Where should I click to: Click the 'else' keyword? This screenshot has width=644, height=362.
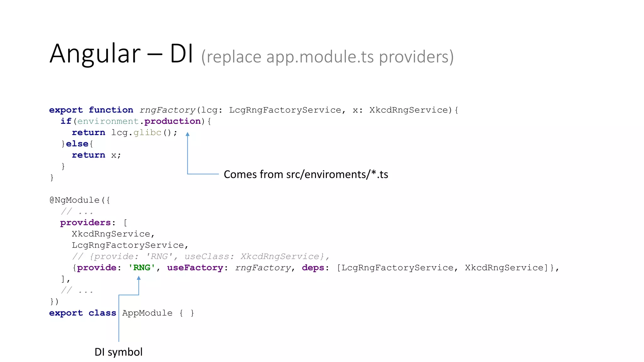77,144
